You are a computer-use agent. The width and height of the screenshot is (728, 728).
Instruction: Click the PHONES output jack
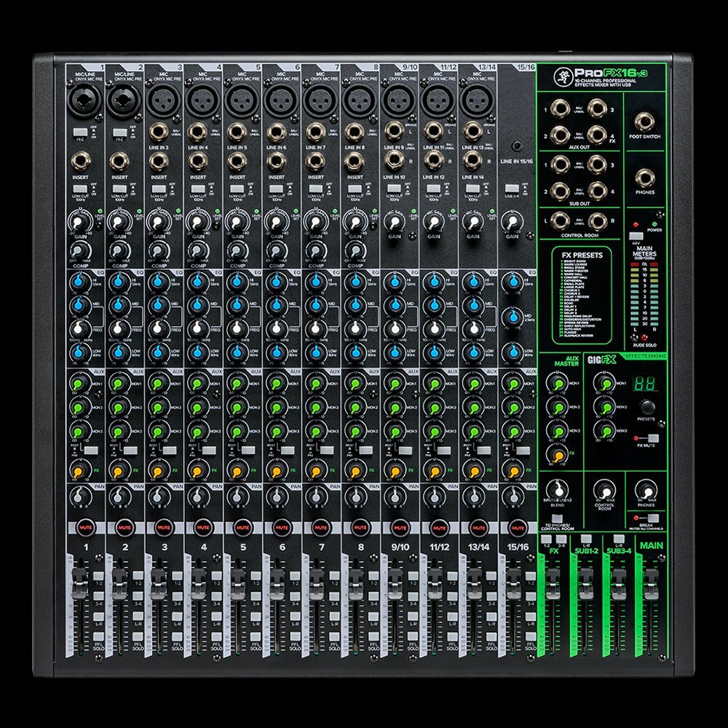coord(644,179)
